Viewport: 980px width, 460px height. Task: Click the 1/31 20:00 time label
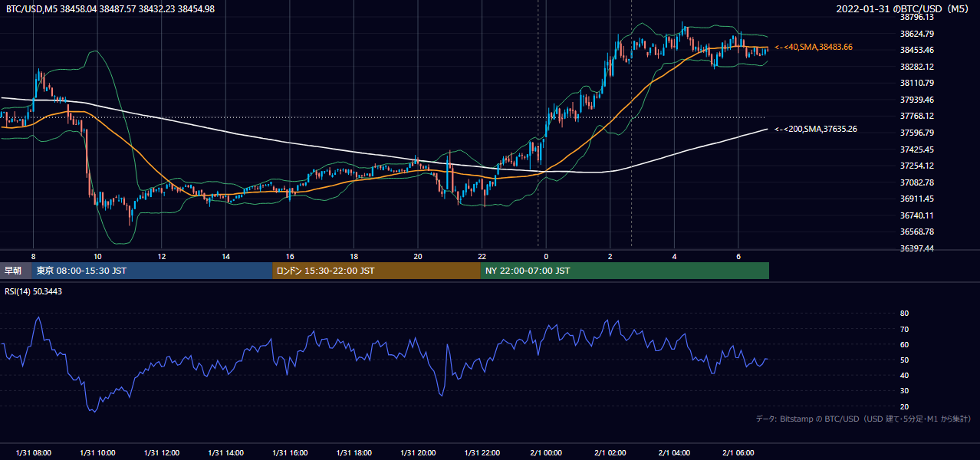(x=418, y=453)
